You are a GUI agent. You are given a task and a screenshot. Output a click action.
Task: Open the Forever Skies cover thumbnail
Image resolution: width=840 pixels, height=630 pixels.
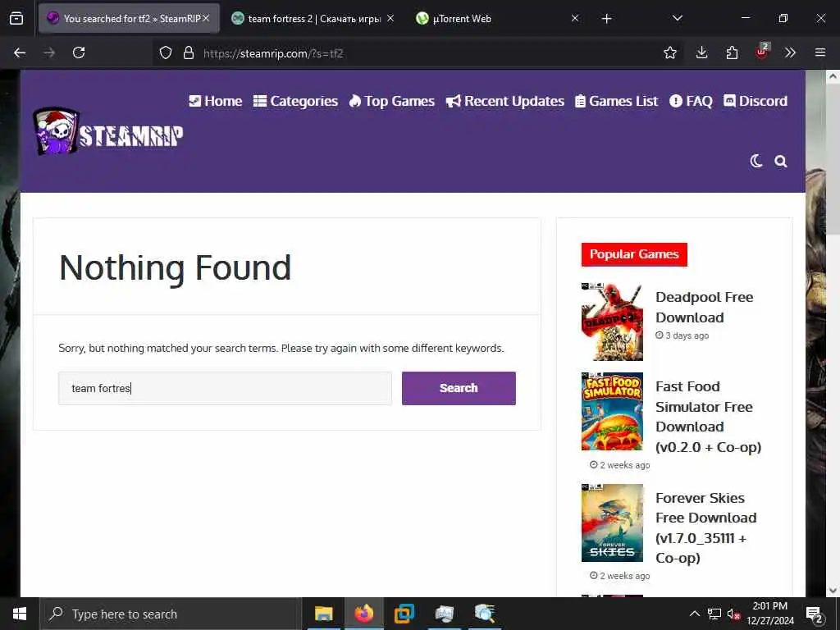click(x=612, y=523)
